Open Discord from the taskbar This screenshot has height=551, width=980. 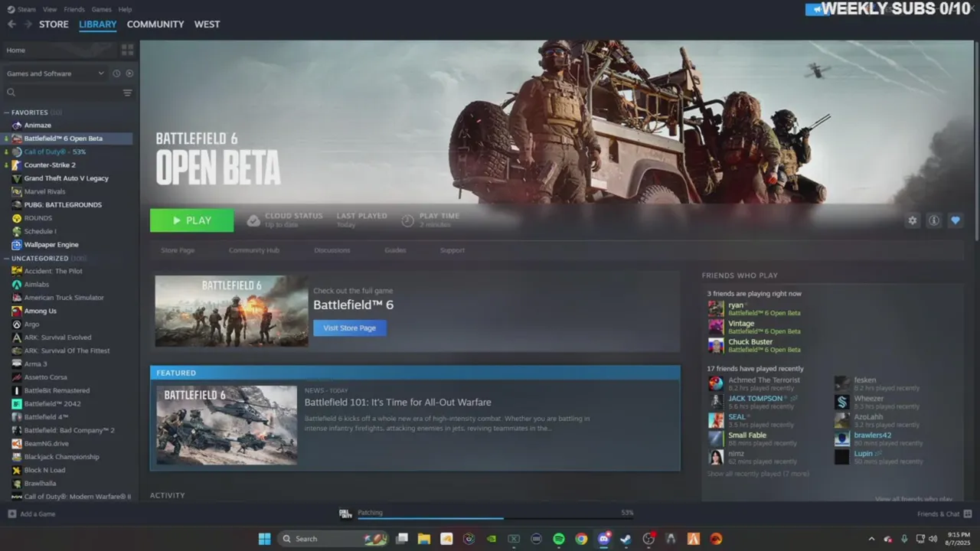[603, 539]
